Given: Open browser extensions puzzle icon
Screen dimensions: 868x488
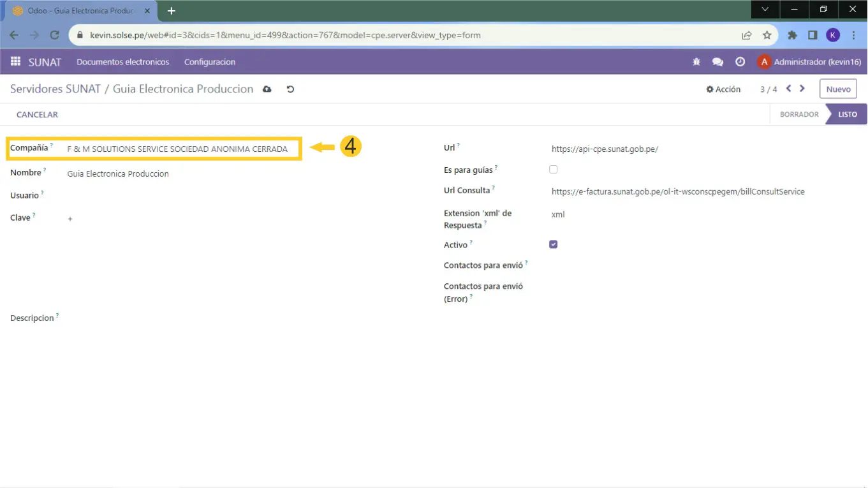Looking at the screenshot, I should click(x=792, y=35).
